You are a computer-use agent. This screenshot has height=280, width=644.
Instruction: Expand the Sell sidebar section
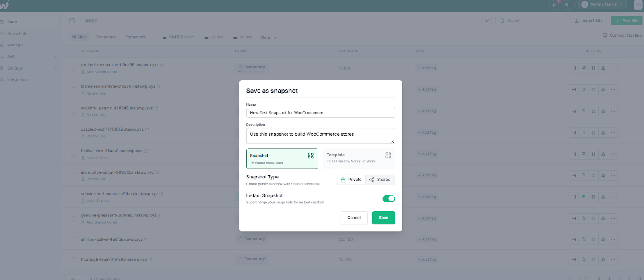pos(30,57)
